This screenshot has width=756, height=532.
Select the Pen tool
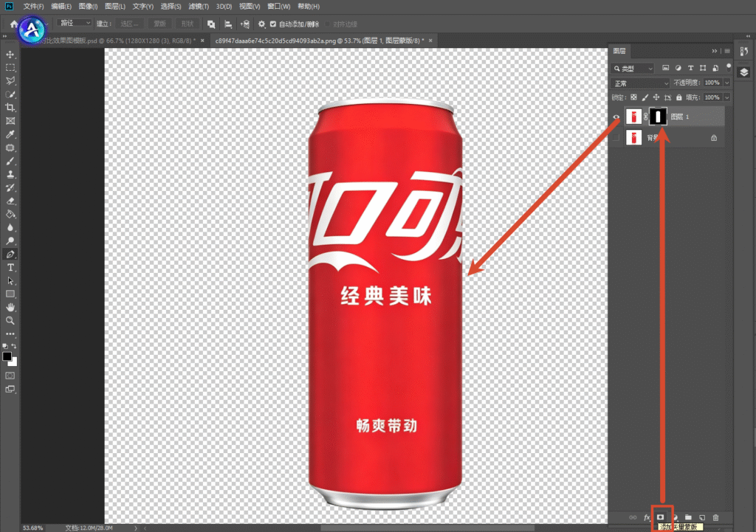pos(10,254)
